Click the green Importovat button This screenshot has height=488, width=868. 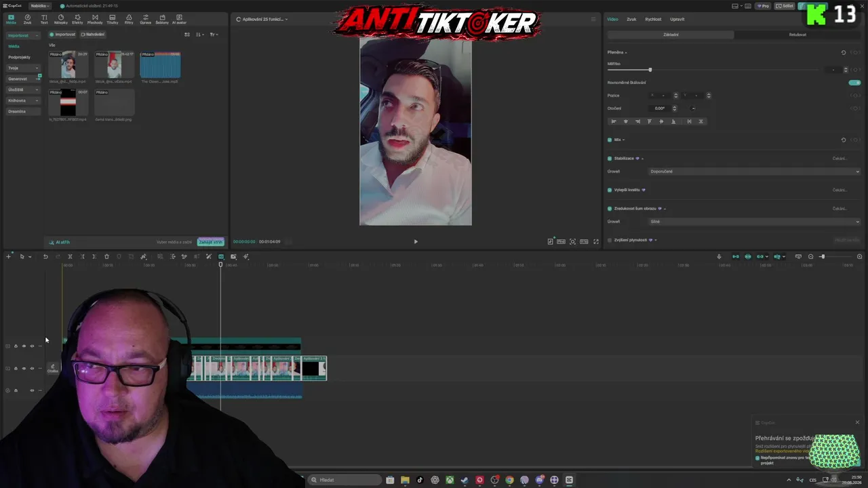62,35
